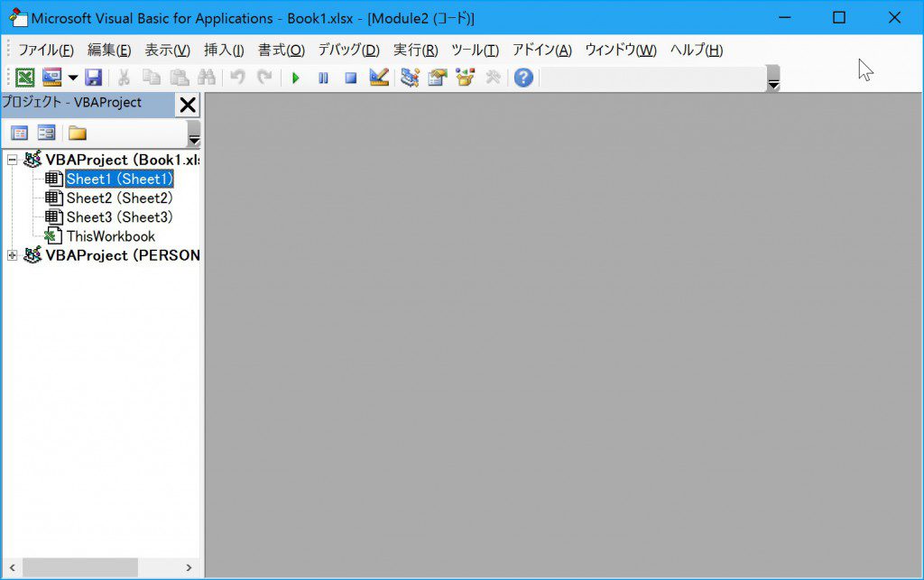Open the Toolbox hammer-wrench icon
Screen dimensions: 924x580
click(x=493, y=78)
